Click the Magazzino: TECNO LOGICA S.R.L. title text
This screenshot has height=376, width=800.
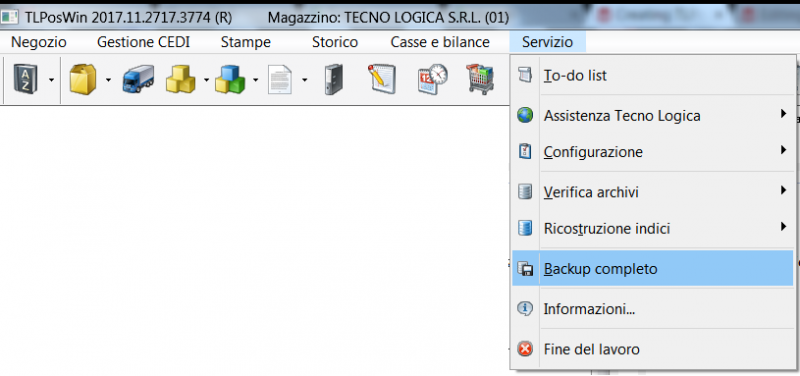tap(388, 18)
